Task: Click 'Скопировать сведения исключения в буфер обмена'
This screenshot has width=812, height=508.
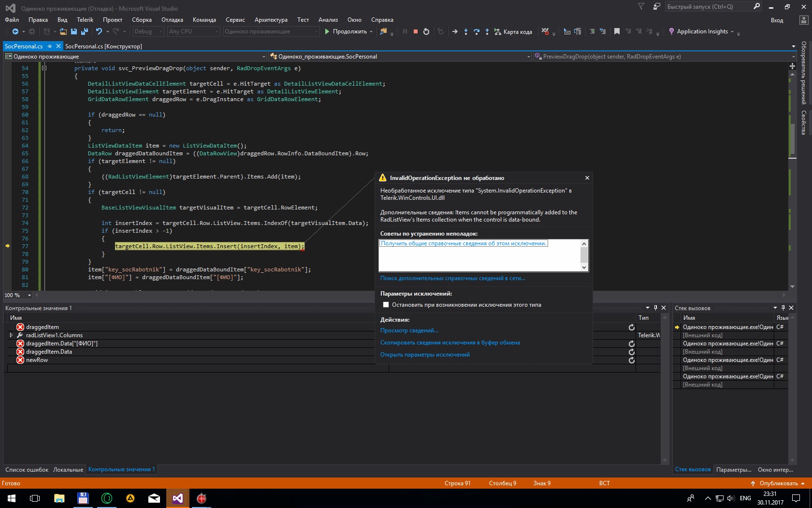Action: (449, 343)
